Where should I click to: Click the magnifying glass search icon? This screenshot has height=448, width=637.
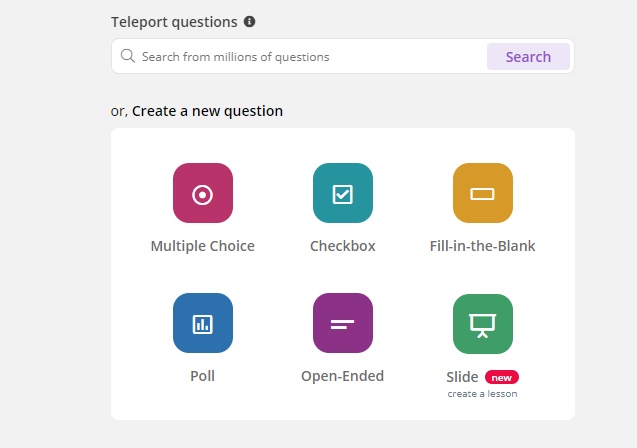[128, 56]
